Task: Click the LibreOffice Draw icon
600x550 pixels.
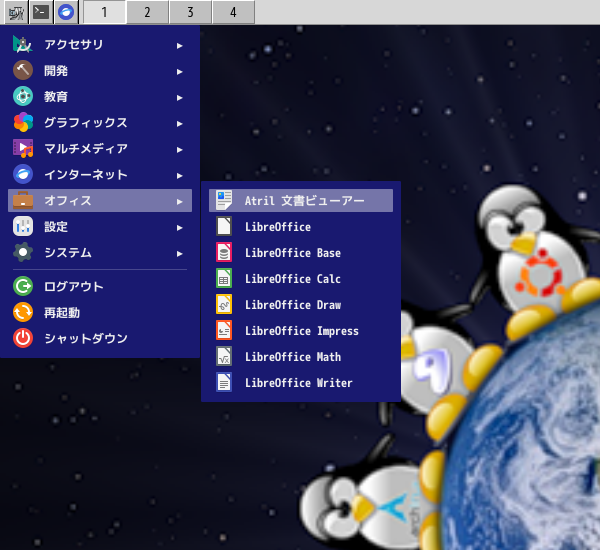Action: tap(223, 305)
